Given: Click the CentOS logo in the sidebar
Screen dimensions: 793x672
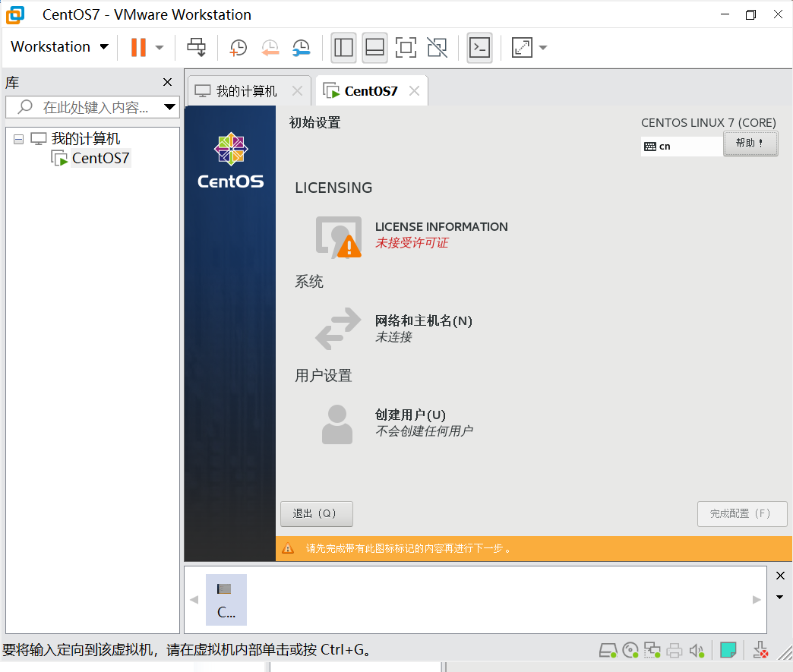Looking at the screenshot, I should pos(231,161).
